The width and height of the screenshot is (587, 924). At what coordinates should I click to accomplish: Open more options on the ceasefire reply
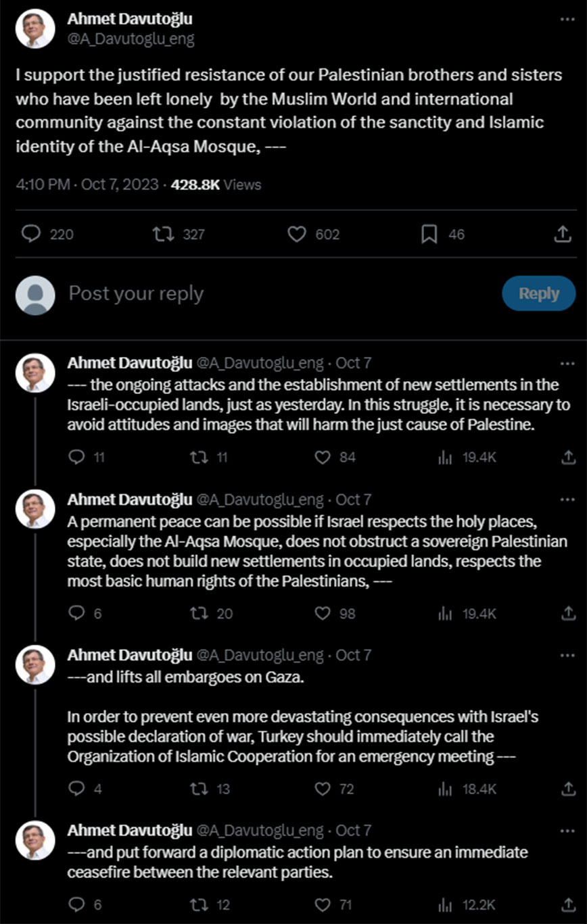point(567,830)
